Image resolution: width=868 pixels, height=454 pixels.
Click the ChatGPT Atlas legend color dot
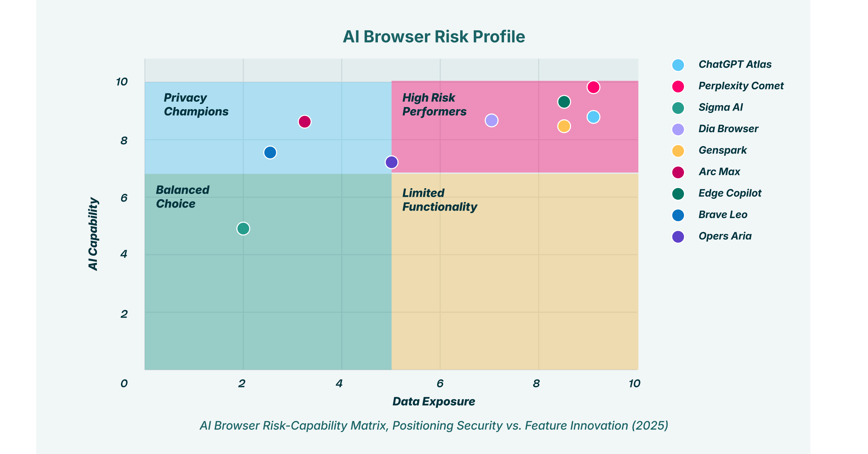678,65
